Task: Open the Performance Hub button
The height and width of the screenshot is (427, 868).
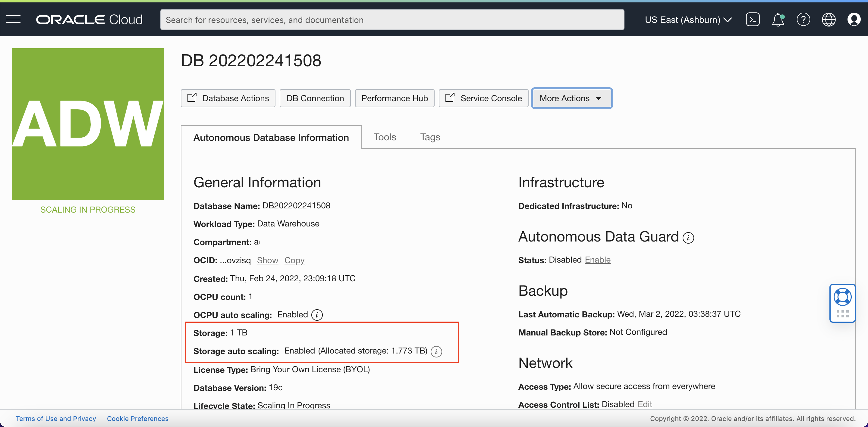Action: click(x=394, y=98)
